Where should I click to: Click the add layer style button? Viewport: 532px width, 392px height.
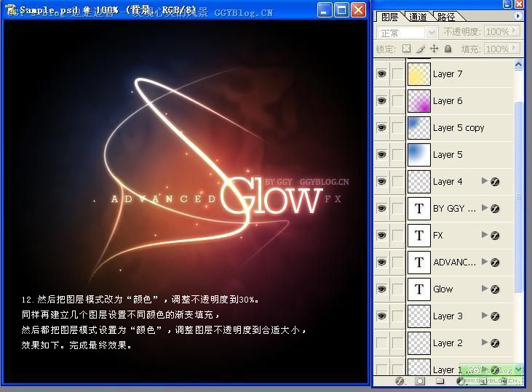pos(400,381)
